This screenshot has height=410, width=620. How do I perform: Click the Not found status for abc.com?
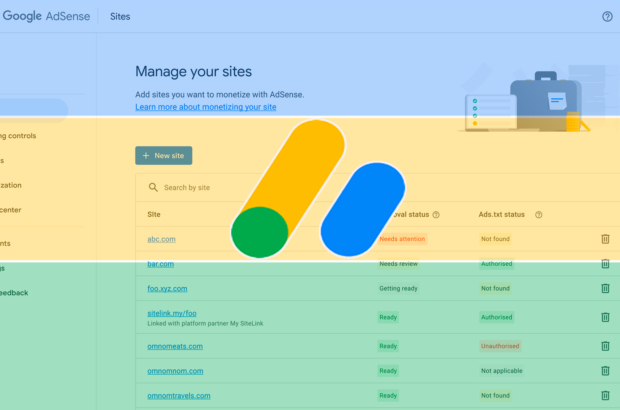[495, 239]
